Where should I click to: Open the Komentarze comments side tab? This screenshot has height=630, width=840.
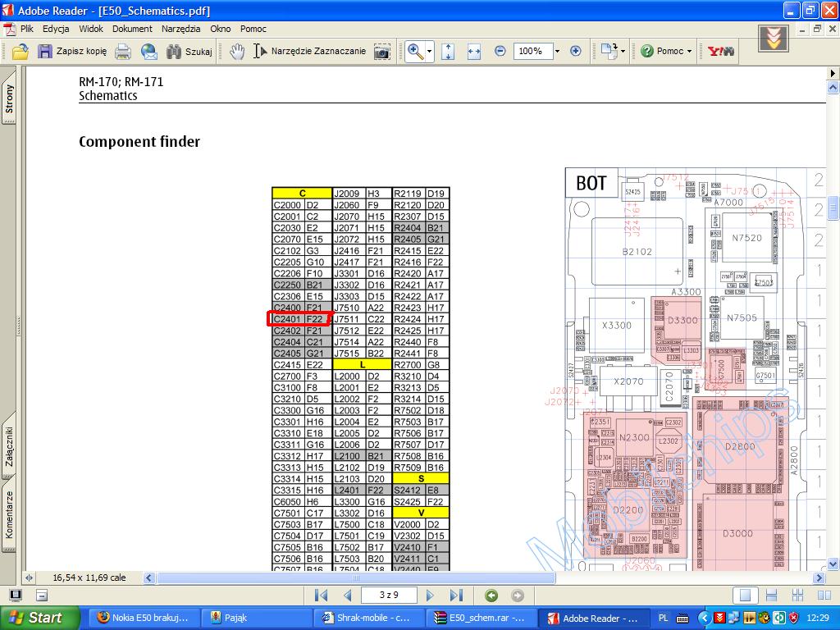[x=8, y=514]
